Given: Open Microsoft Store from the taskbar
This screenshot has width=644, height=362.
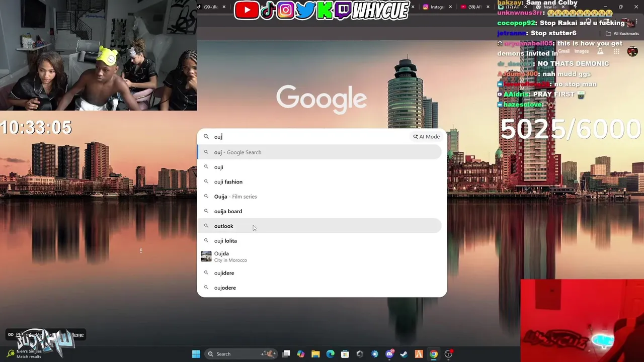Looking at the screenshot, I should pos(345,354).
